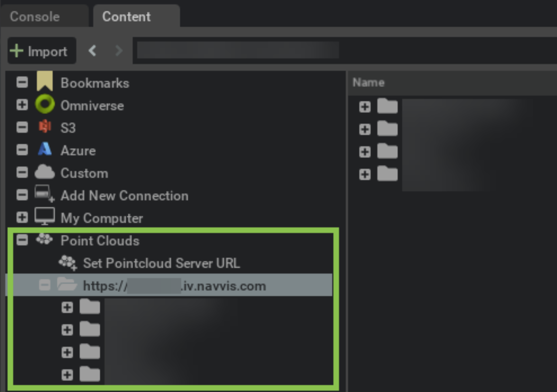Select the S3 storage icon
The height and width of the screenshot is (392, 557).
point(45,127)
